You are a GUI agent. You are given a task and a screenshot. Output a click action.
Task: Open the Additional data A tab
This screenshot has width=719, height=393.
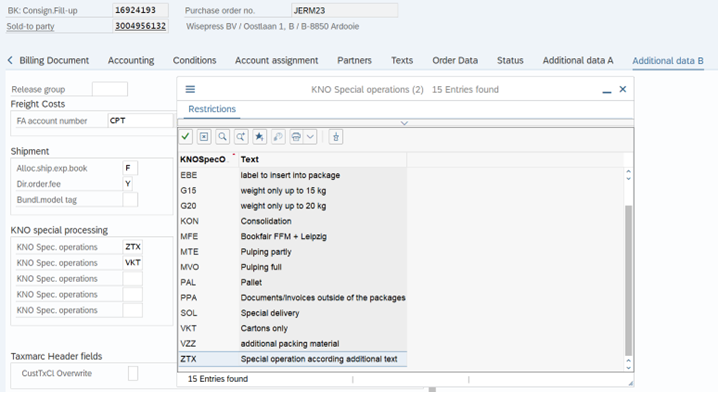pyautogui.click(x=578, y=61)
